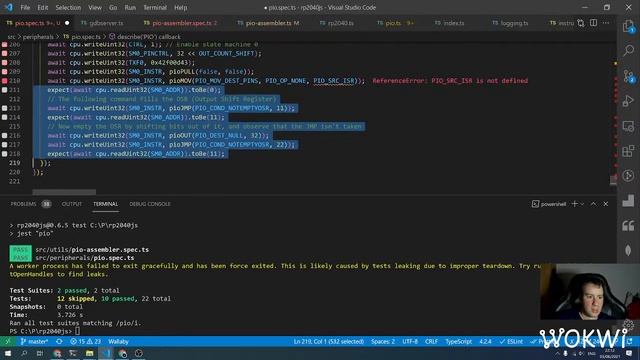The image size is (640, 360).
Task: Open errors and warnings count in the status bar
Action: (x=85, y=341)
